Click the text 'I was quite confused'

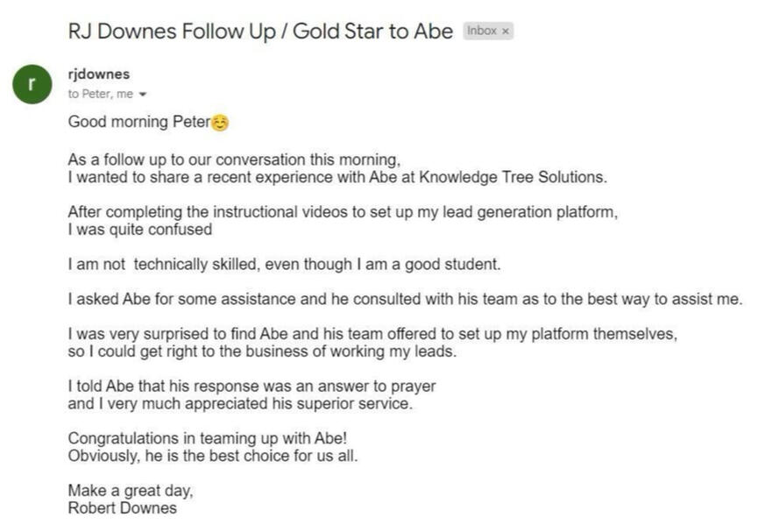point(140,230)
